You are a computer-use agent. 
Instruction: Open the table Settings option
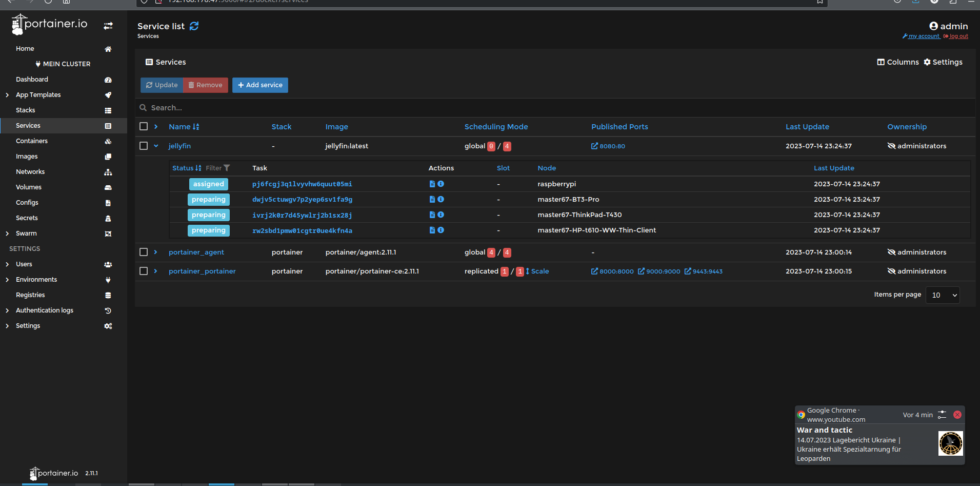(943, 62)
